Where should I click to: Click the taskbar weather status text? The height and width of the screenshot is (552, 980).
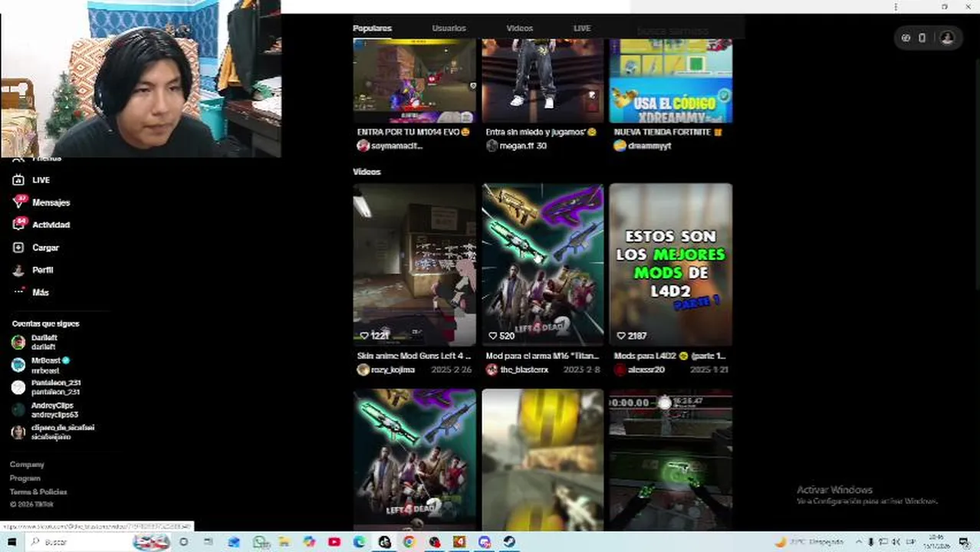[815, 542]
